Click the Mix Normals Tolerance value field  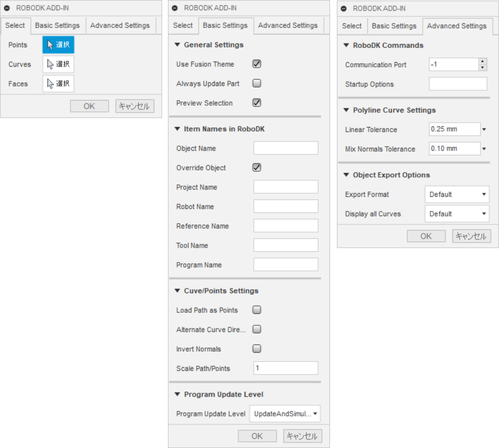coord(454,149)
